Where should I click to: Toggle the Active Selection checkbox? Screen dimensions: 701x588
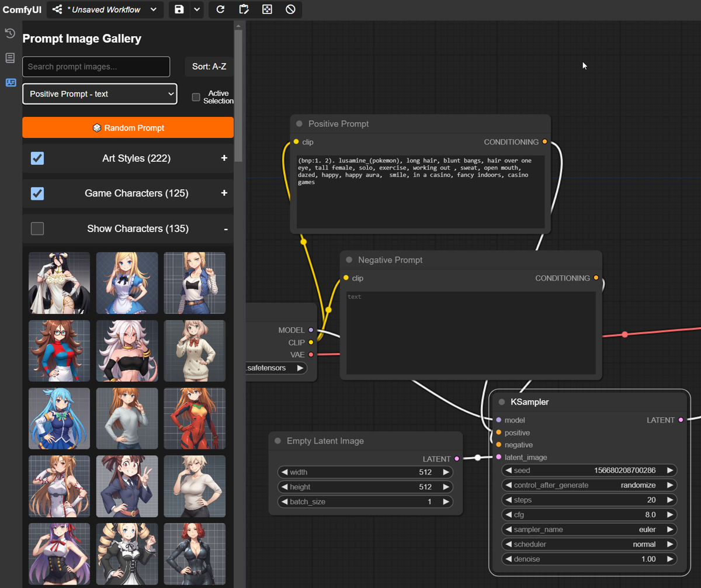click(196, 98)
